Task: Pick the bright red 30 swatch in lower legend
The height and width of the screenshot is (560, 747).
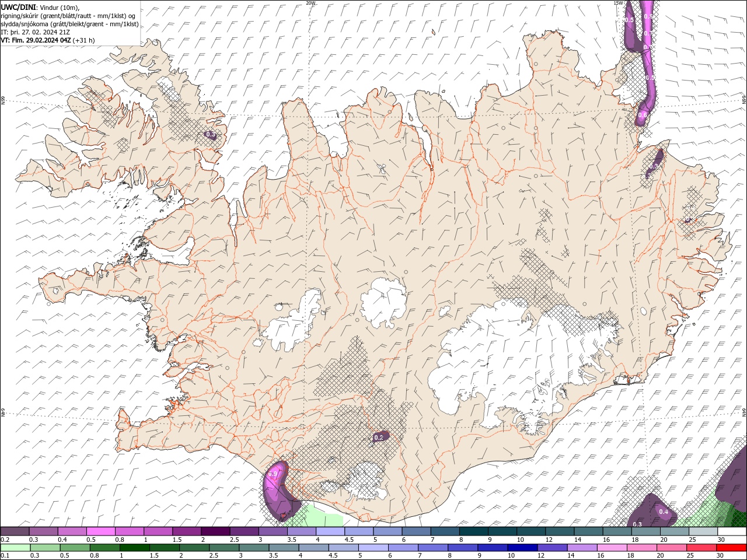Action: pos(731,548)
